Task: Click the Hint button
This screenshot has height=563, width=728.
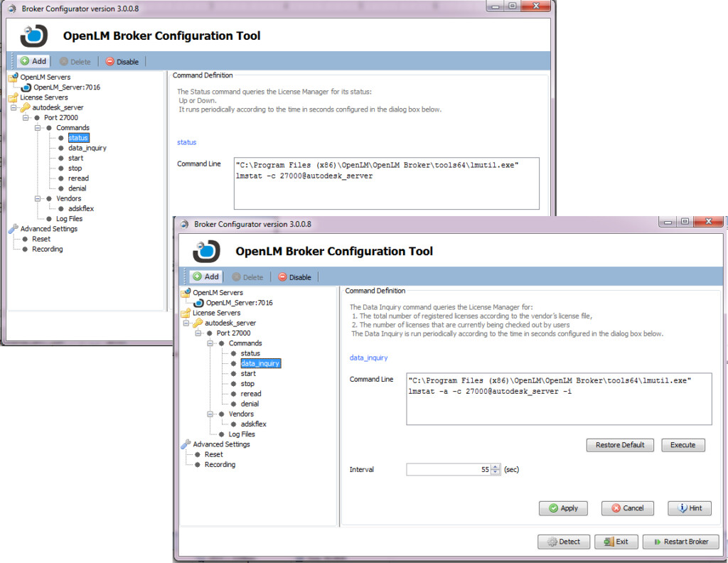Action: [690, 508]
